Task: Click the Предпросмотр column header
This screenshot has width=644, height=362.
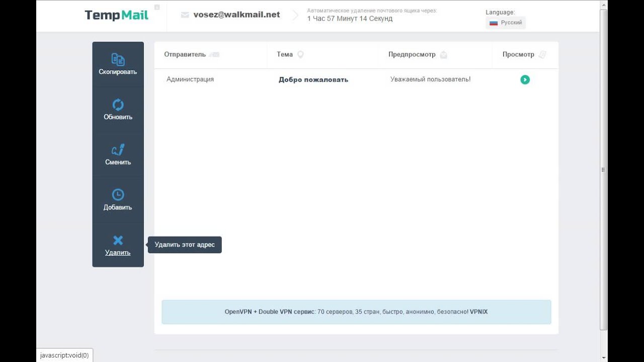Action: pos(412,54)
